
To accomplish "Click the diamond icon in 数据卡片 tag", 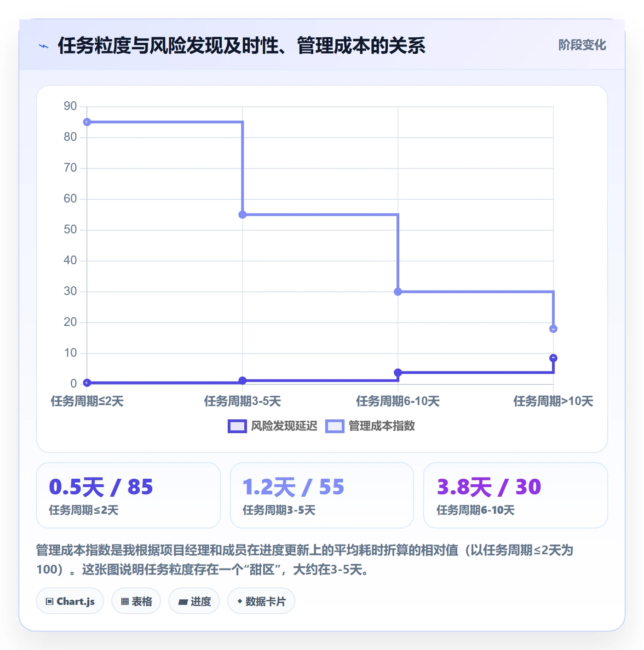I will coord(240,601).
